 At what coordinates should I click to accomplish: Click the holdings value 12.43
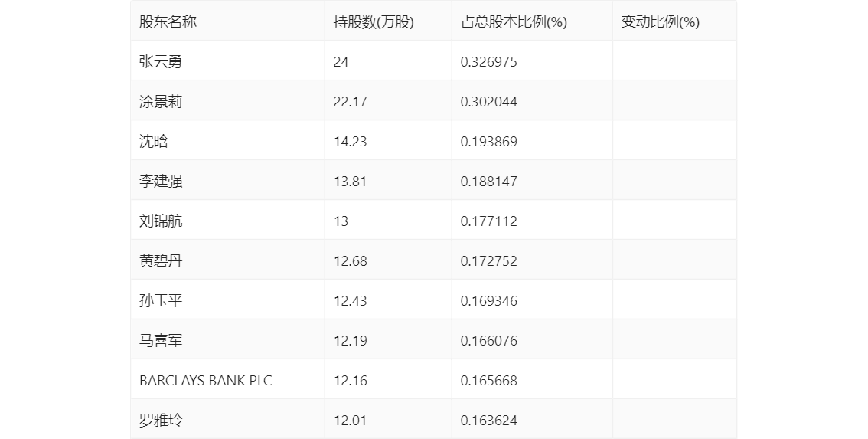(350, 302)
